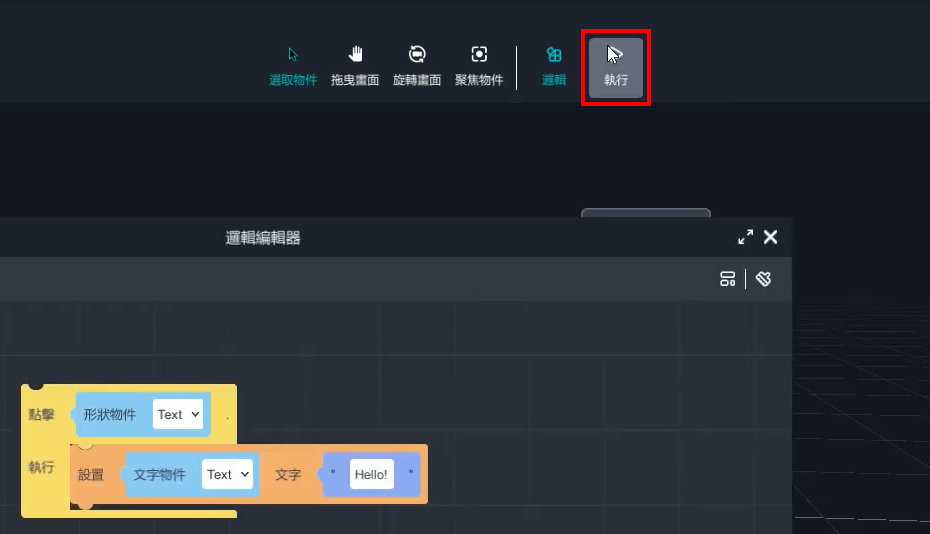Expand the 邏輯編輯器 panel to fullscreen
930x534 pixels.
(746, 237)
